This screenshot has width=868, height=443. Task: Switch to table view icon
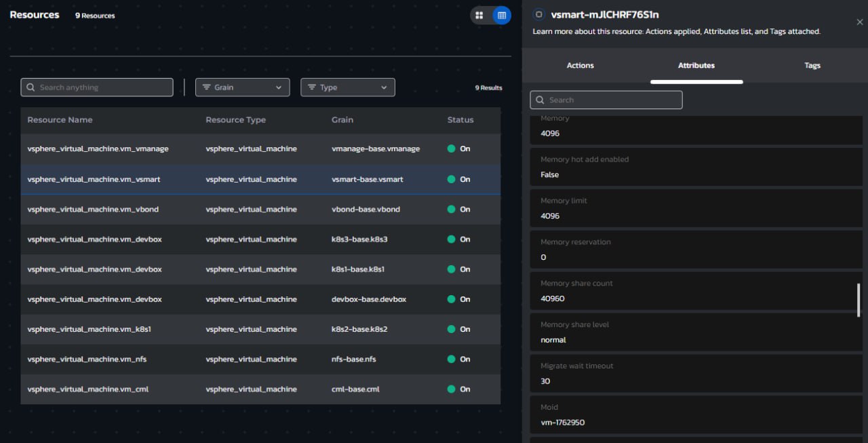tap(502, 15)
